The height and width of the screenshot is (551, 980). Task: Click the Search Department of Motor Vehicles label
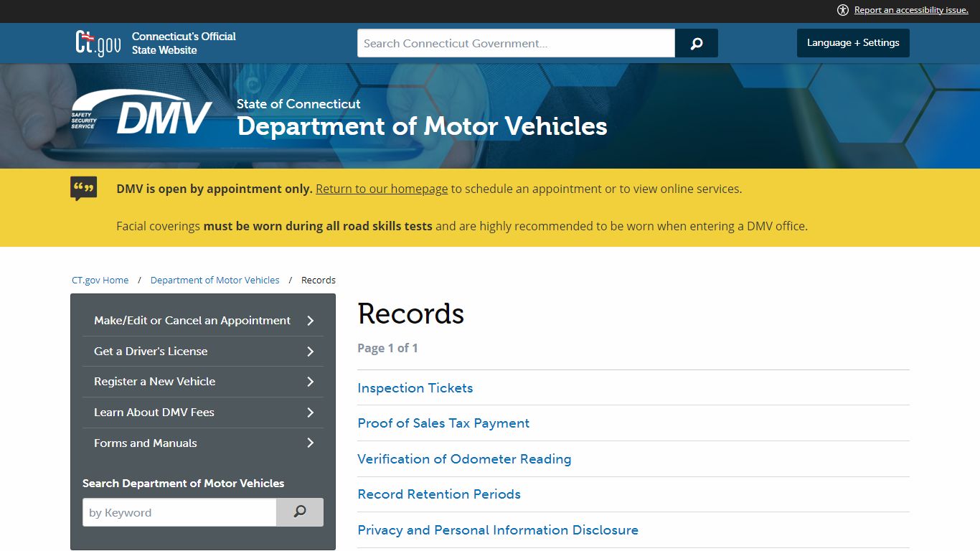pyautogui.click(x=184, y=484)
